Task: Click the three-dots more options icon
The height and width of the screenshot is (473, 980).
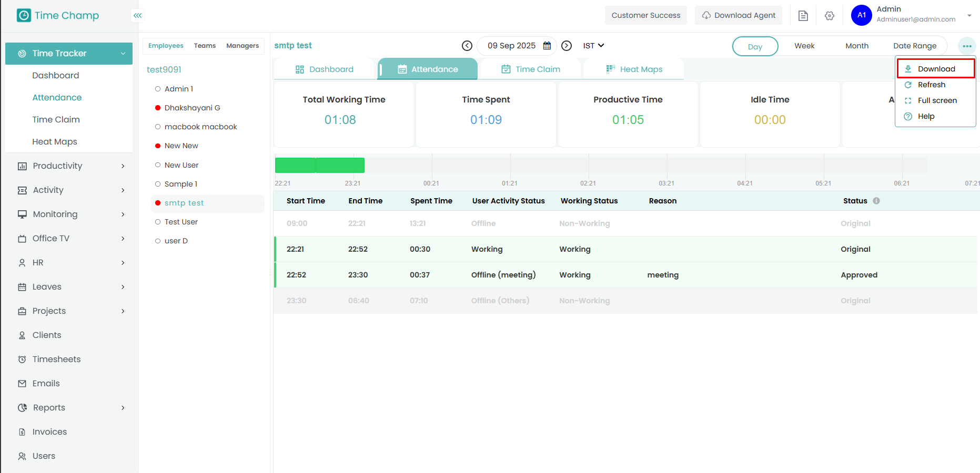Action: point(967,46)
